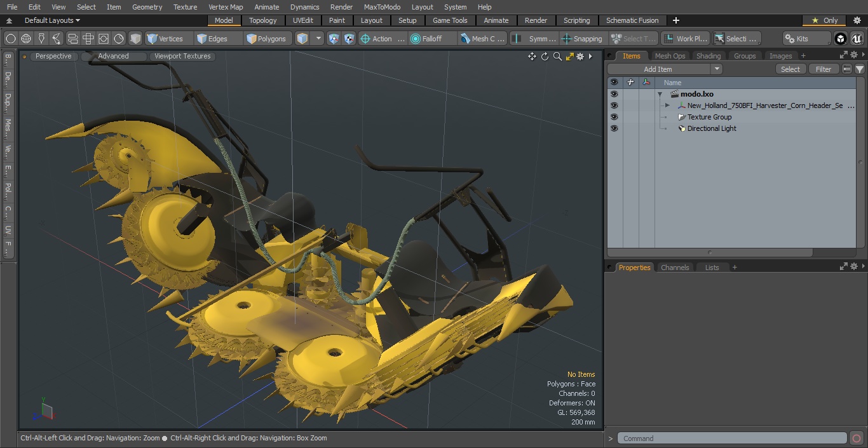Click the red circle record button near Command

[x=857, y=438]
